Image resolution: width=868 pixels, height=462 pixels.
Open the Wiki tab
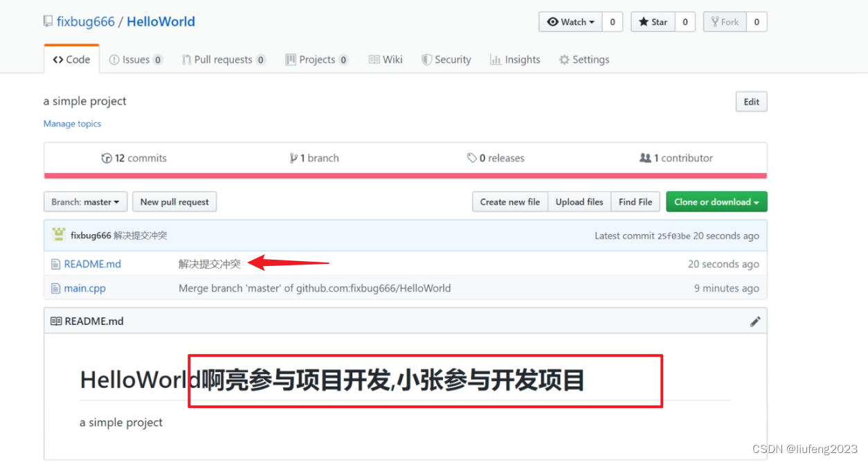[386, 60]
